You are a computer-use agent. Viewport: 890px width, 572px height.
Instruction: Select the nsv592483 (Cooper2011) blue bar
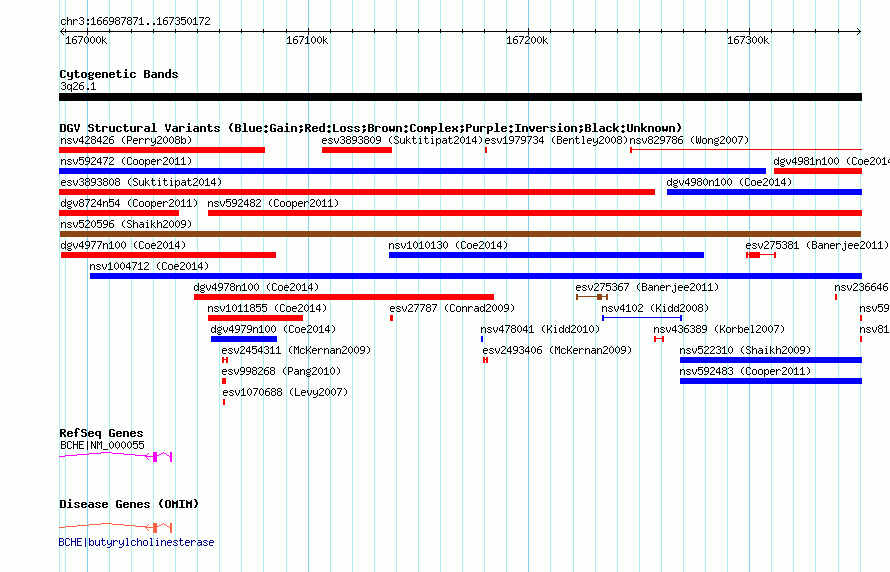[x=771, y=381]
